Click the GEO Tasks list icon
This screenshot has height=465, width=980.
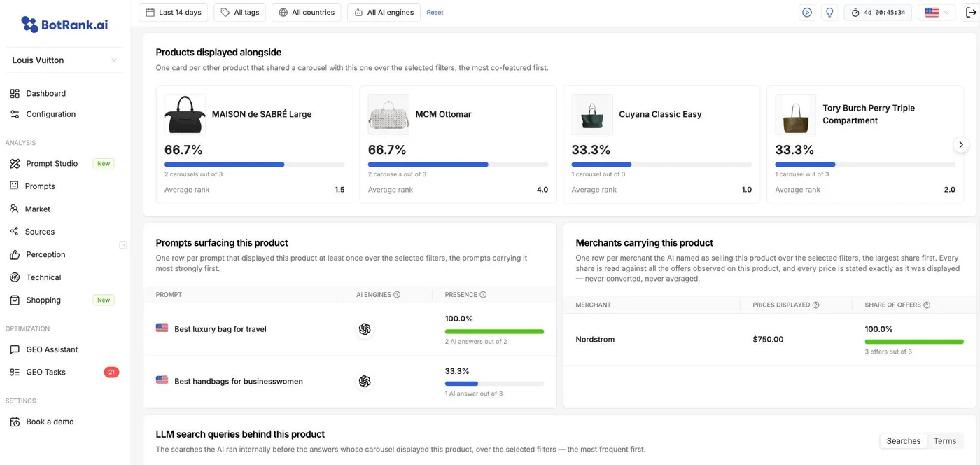coord(14,372)
